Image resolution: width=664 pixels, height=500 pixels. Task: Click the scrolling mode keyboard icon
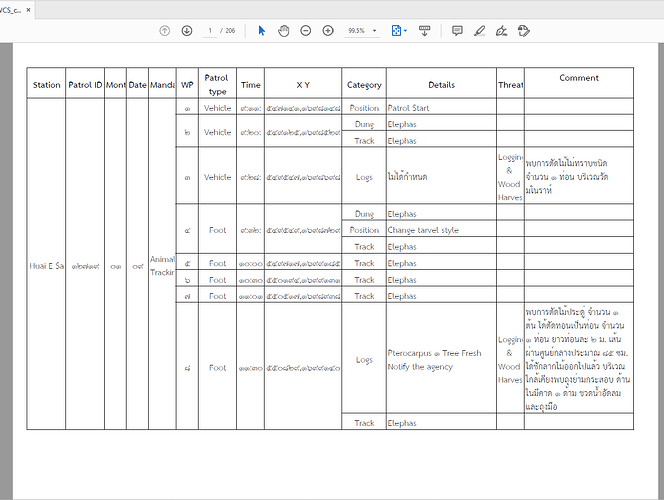(424, 31)
